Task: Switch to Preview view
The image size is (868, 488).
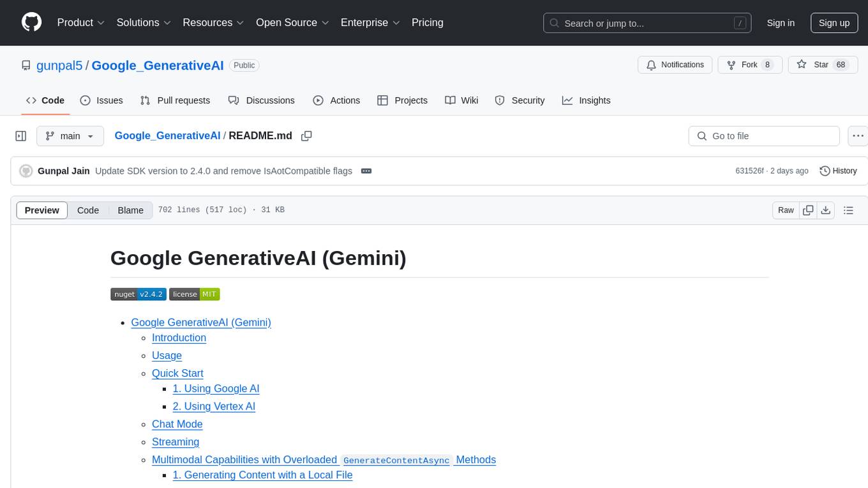Action: pyautogui.click(x=42, y=210)
